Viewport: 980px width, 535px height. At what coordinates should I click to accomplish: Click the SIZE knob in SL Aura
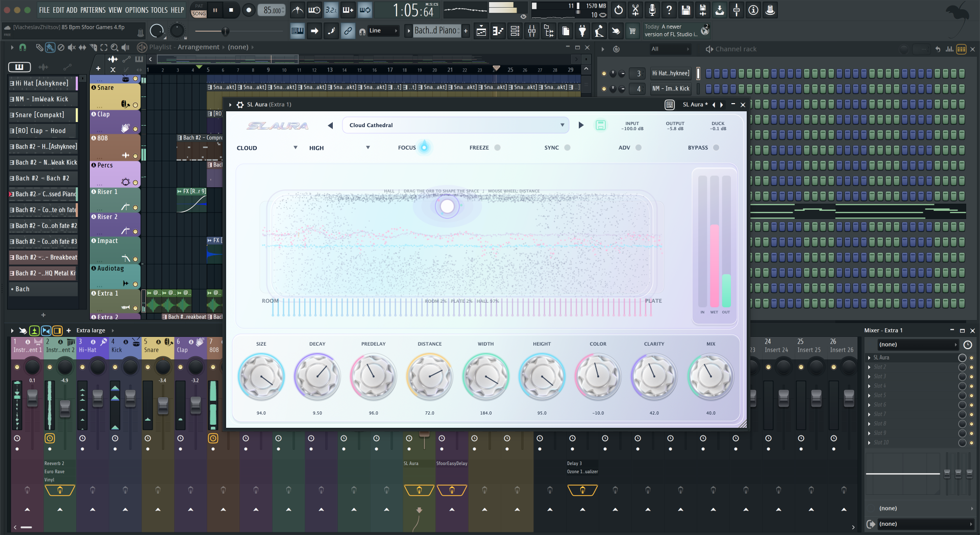click(x=261, y=376)
